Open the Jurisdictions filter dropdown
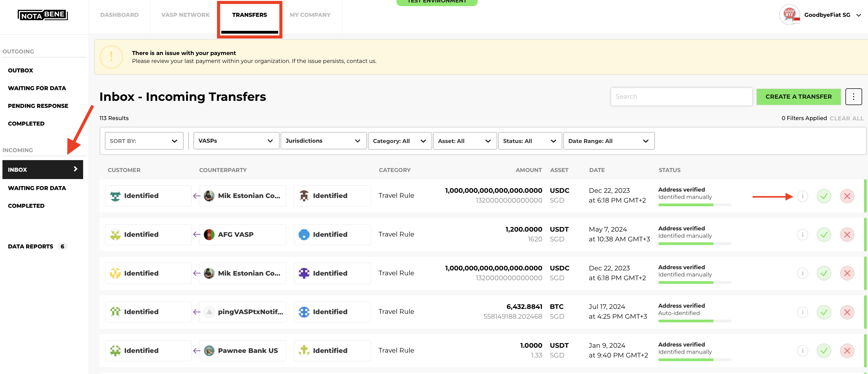Image resolution: width=868 pixels, height=374 pixels. tap(323, 141)
